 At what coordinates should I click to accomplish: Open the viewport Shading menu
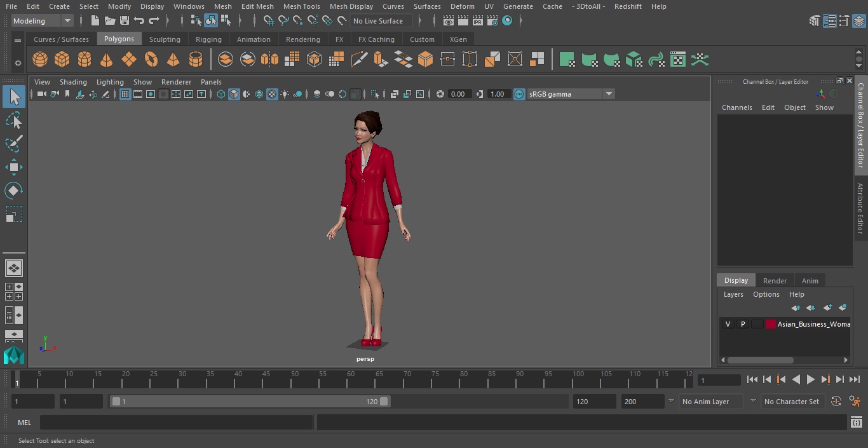pyautogui.click(x=73, y=82)
